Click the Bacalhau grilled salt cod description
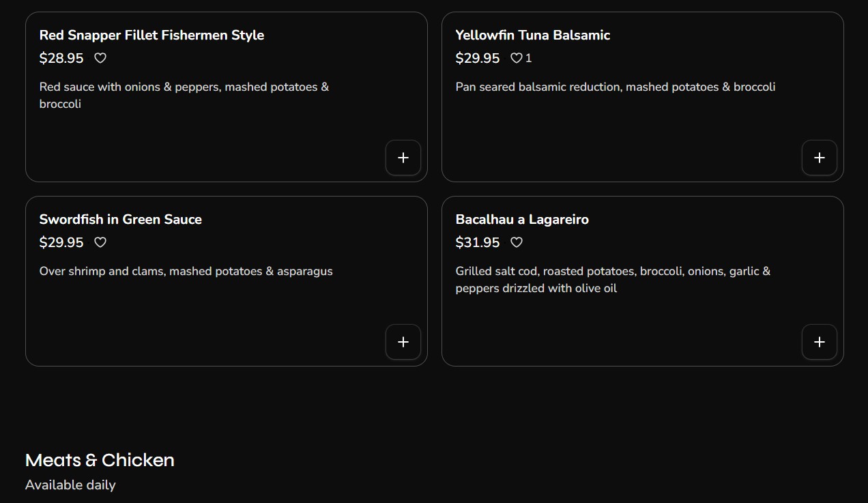The width and height of the screenshot is (868, 503). coord(613,279)
